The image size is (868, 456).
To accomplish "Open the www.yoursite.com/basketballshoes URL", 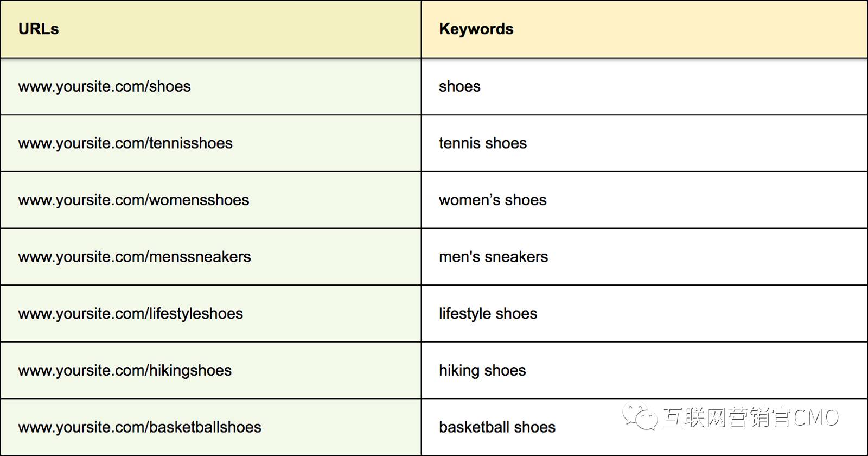I will click(x=140, y=427).
